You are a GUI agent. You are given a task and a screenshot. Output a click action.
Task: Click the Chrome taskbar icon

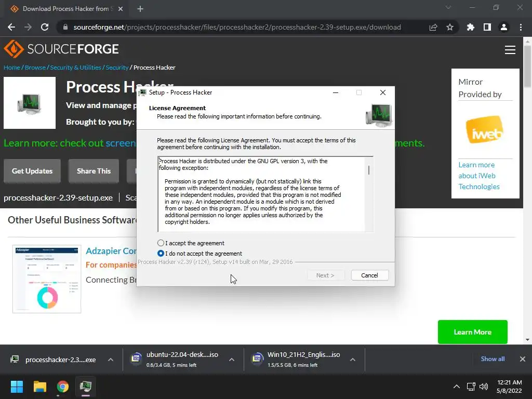(63, 387)
